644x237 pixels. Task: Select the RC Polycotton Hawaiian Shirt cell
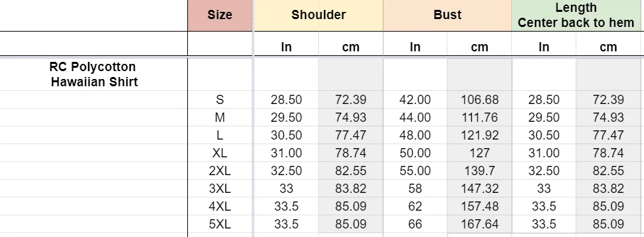[x=93, y=74]
